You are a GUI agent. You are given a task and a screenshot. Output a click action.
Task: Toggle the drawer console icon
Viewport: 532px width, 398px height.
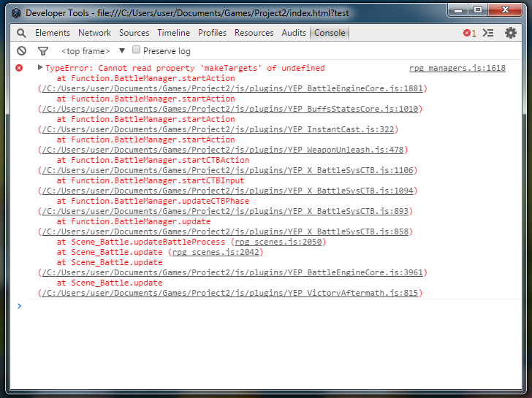coord(489,33)
